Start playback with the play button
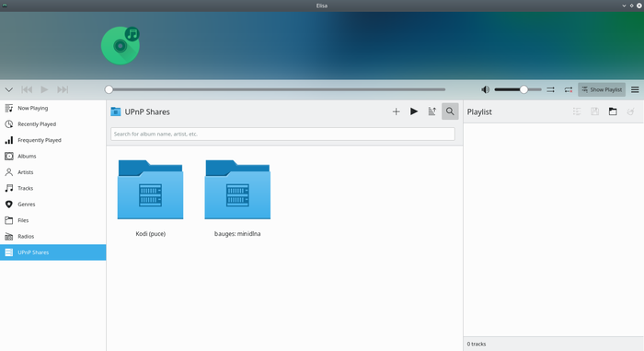Screen dimensions: 644x351 pos(44,89)
